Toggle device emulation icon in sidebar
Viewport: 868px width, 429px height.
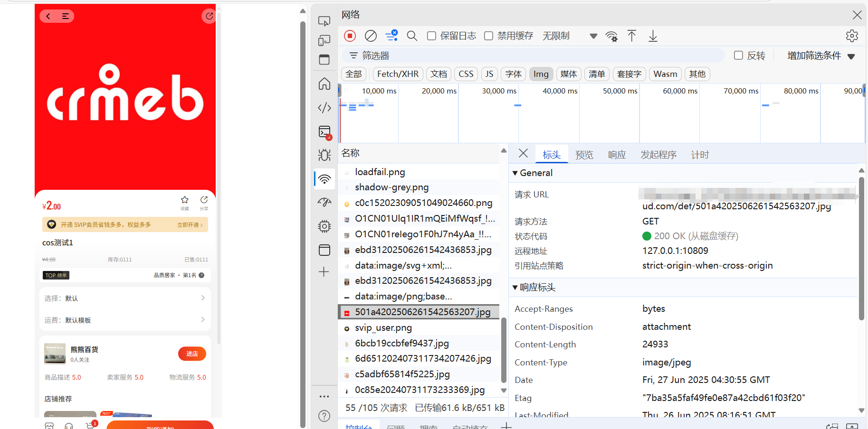tap(324, 40)
